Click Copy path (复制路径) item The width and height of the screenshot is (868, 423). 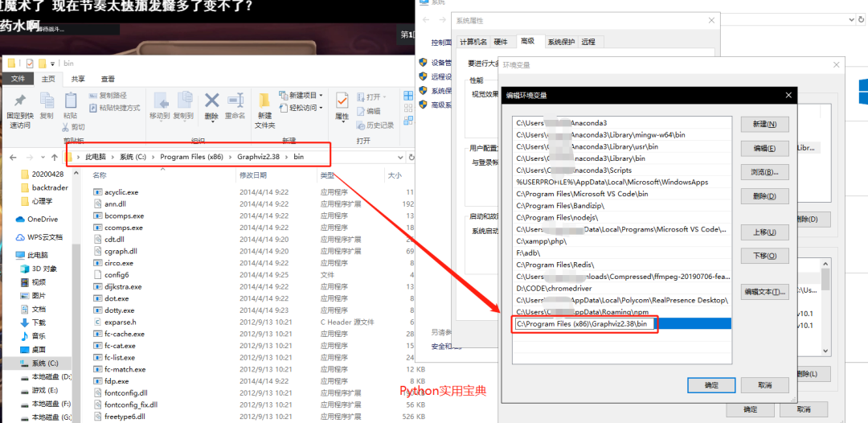tap(108, 95)
